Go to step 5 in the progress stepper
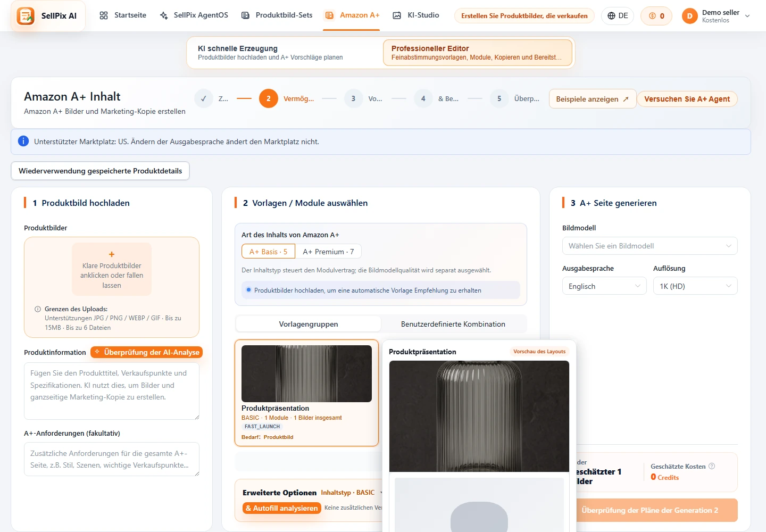The image size is (766, 532). tap(499, 98)
